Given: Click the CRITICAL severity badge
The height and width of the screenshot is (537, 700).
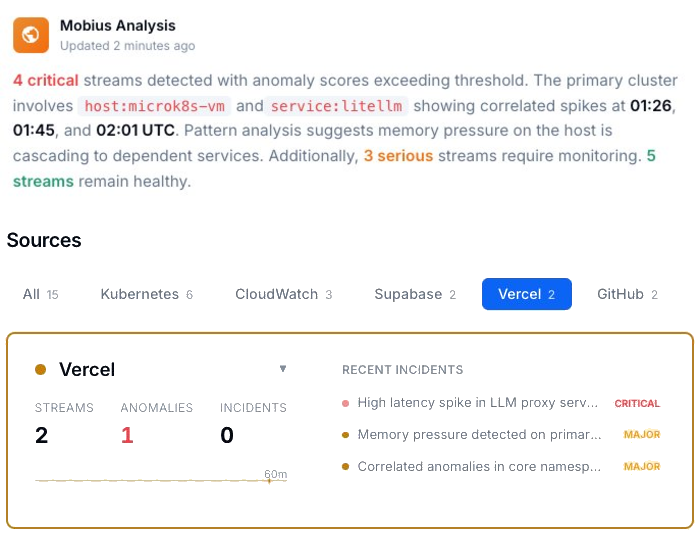Looking at the screenshot, I should click(637, 404).
